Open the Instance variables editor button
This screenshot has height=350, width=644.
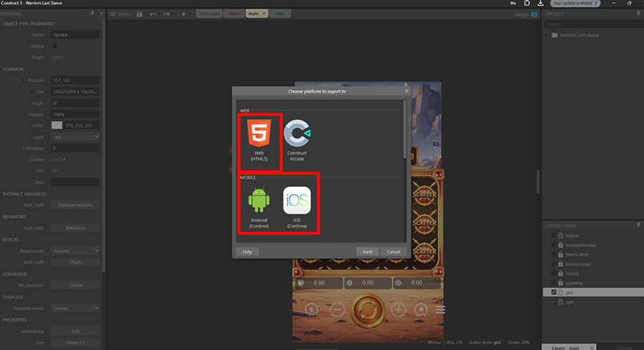pyautogui.click(x=75, y=205)
